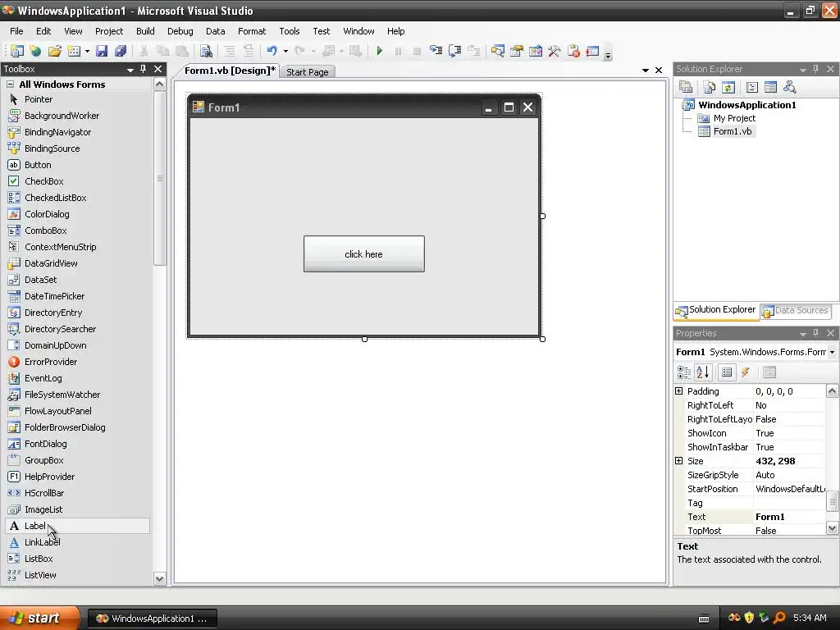Click the New Web Site globe icon
840x630 pixels.
(x=35, y=51)
